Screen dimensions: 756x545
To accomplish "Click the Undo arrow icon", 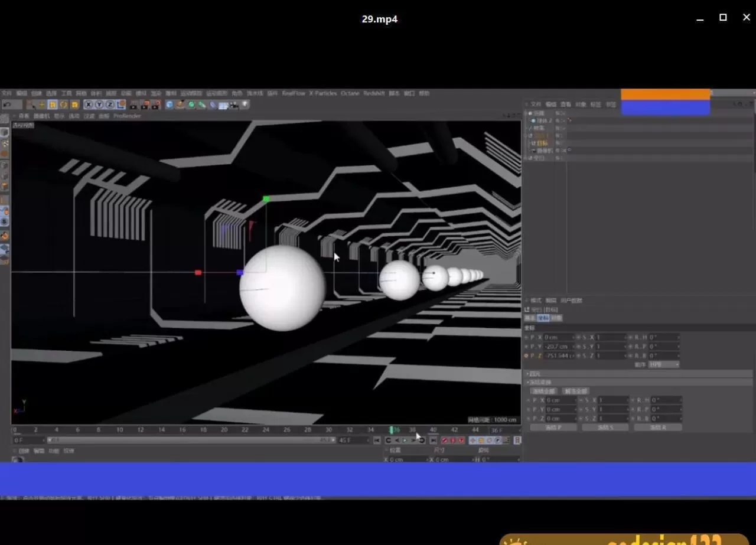I will pos(6,105).
